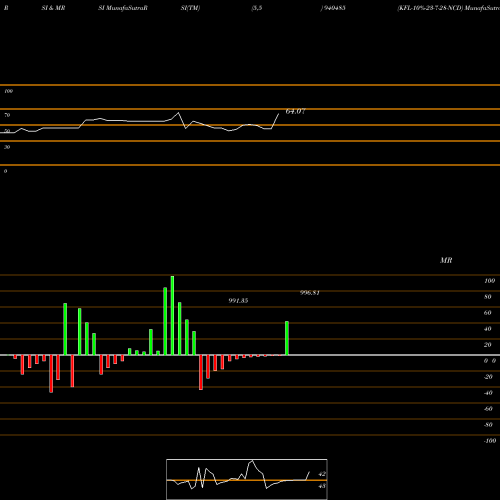Click the header text SI & MR
Image resolution: width=500 pixels, height=500 pixels.
coord(53,8)
